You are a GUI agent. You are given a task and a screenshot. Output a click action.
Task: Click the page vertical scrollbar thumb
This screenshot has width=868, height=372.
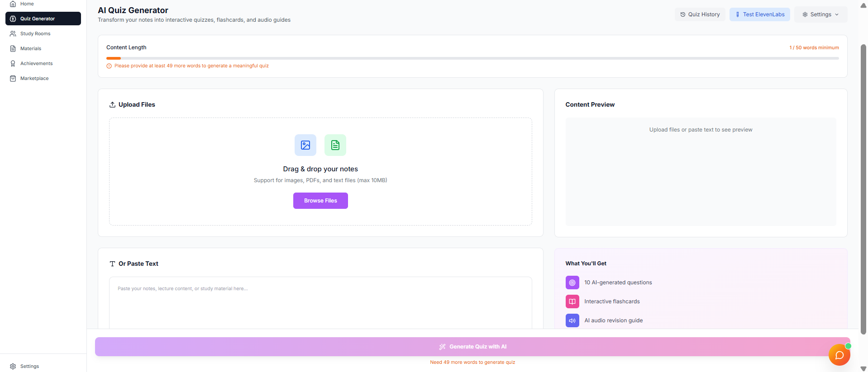pyautogui.click(x=863, y=189)
